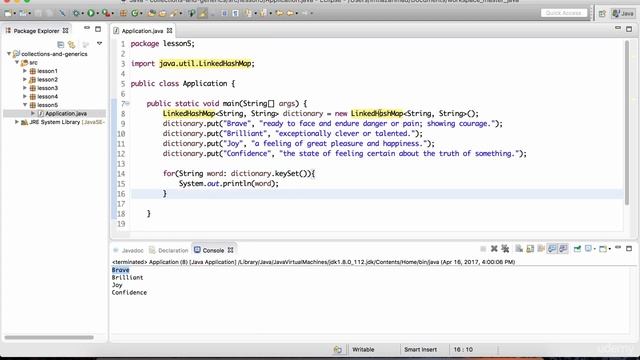
Task: Toggle console Scroll Lock button
Action: [530, 249]
